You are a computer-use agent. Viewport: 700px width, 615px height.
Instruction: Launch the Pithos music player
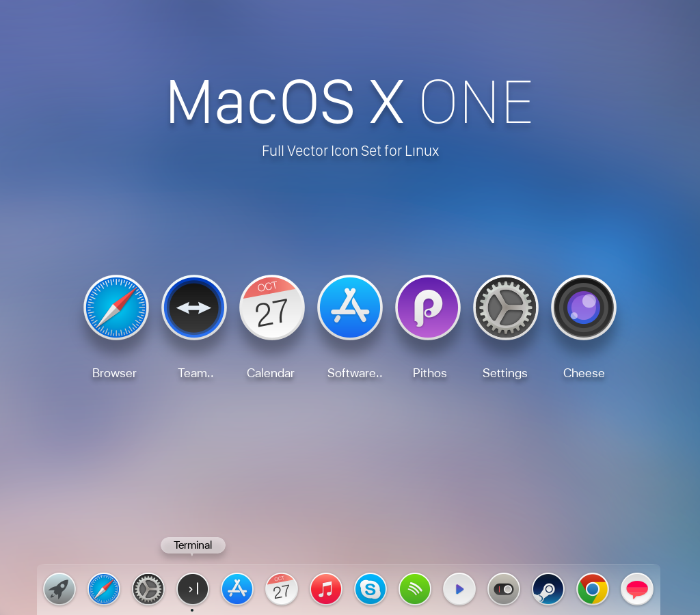(428, 307)
